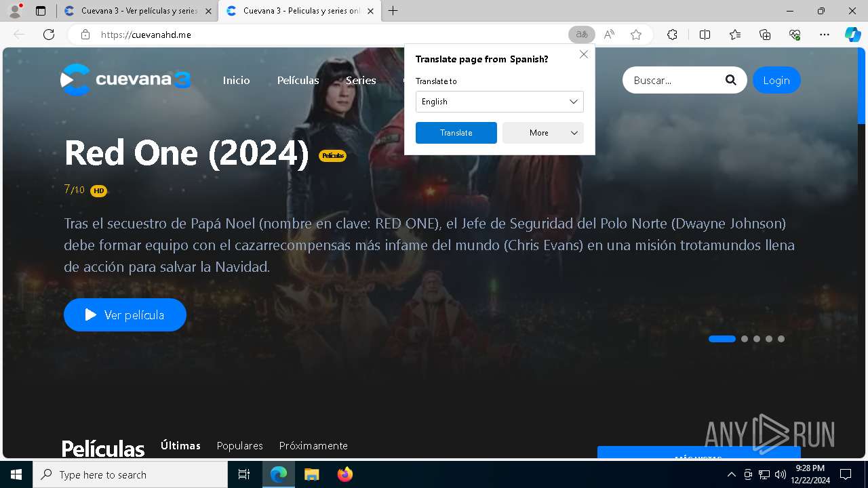
Task: Open Settings and more menu
Action: 825,35
